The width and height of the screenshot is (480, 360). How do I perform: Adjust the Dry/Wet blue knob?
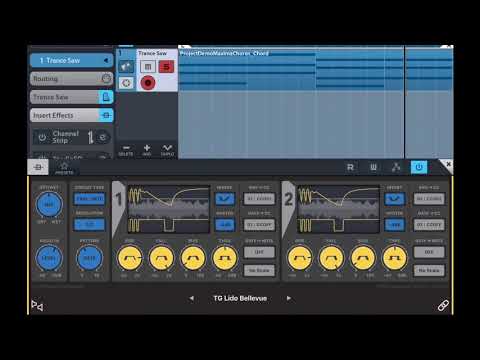[x=49, y=204]
